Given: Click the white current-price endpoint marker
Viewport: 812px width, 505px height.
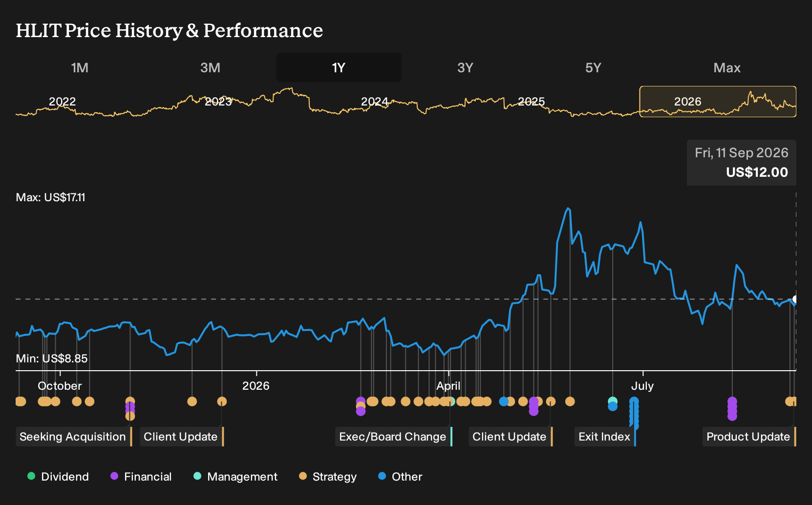Looking at the screenshot, I should tap(795, 299).
